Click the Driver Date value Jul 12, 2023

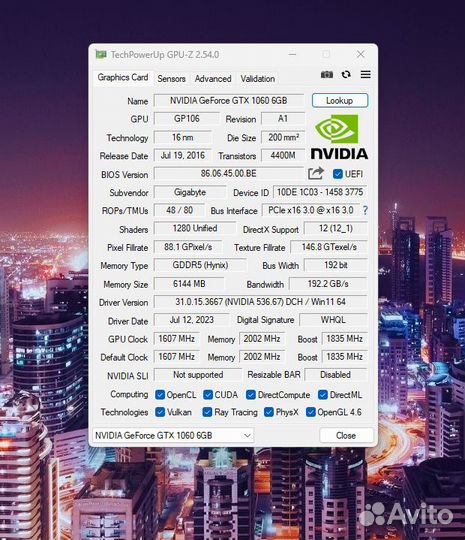192,320
